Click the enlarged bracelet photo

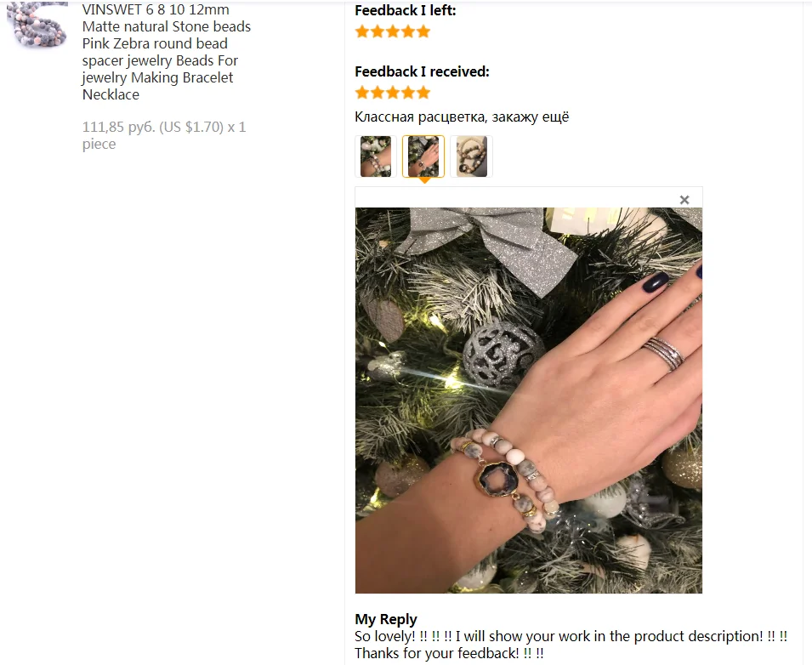coord(529,401)
